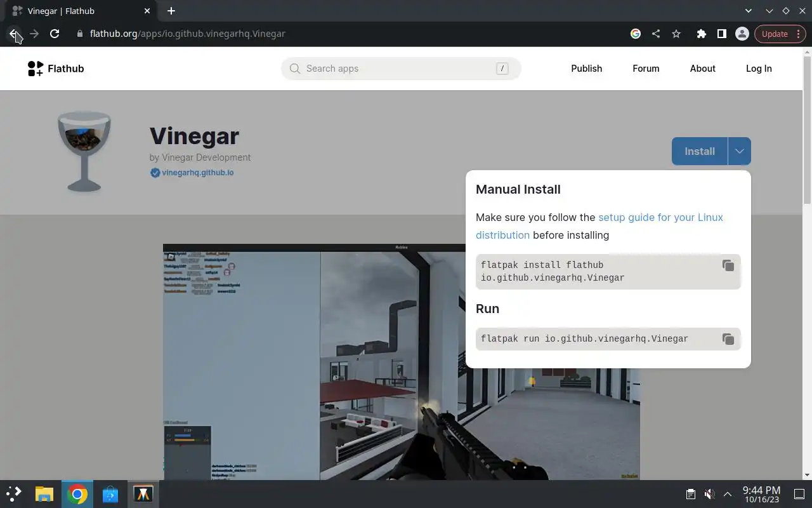812x508 pixels.
Task: Go back using the browser back arrow
Action: (x=14, y=34)
